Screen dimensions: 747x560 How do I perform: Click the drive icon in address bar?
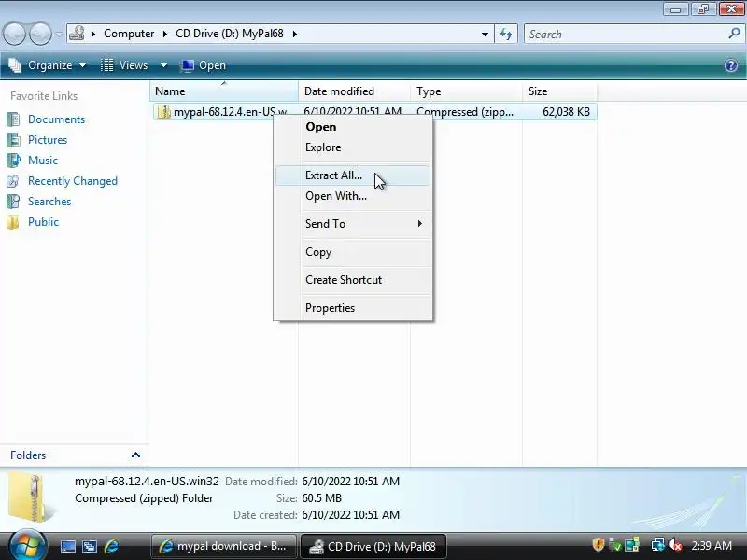click(x=77, y=34)
